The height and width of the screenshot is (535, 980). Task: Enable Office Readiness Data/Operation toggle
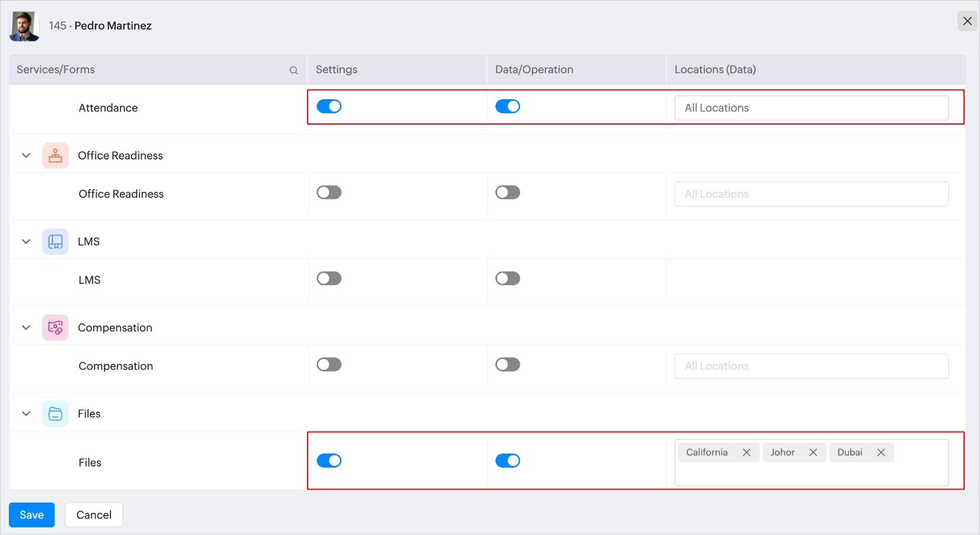[x=508, y=193]
